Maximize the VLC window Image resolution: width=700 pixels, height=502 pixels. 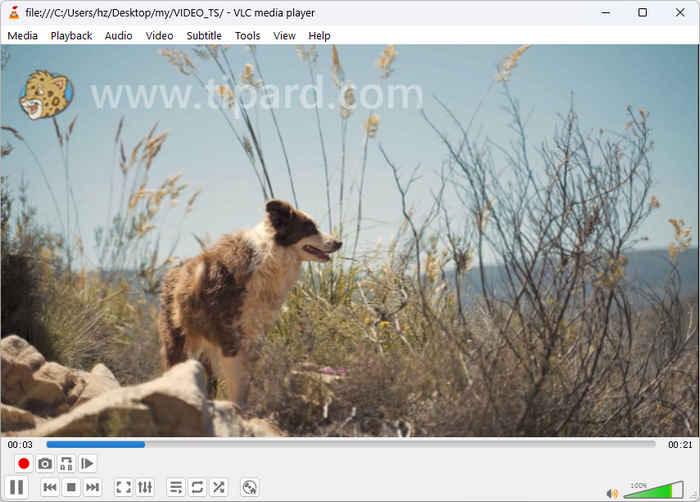coord(642,13)
